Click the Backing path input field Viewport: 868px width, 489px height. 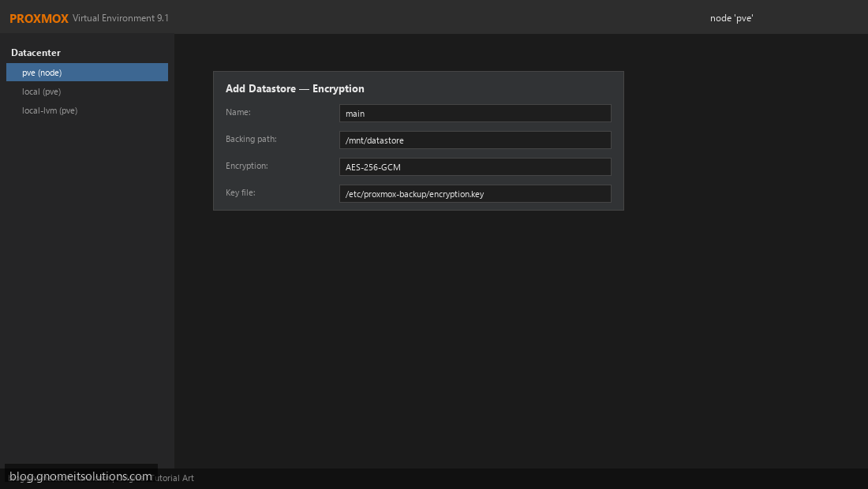click(x=475, y=140)
